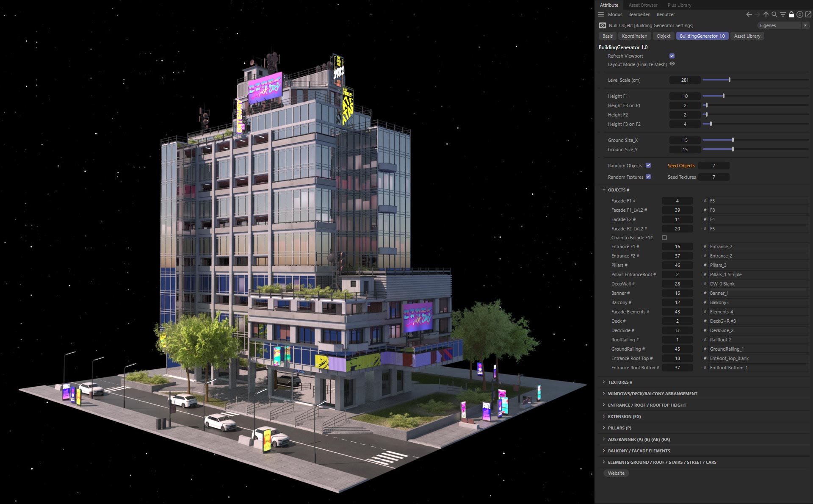
Task: Expand the TEXTURES # section
Action: point(603,382)
